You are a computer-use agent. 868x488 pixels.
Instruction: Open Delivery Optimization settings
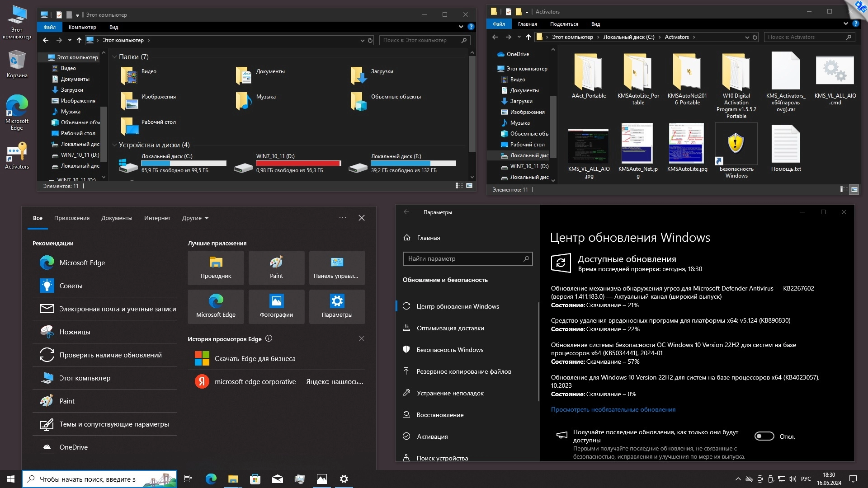[450, 328]
